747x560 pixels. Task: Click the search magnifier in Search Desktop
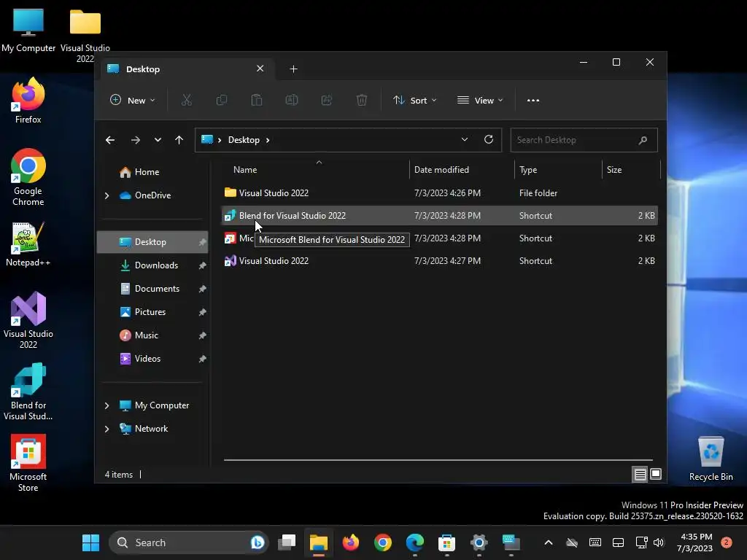tap(643, 140)
